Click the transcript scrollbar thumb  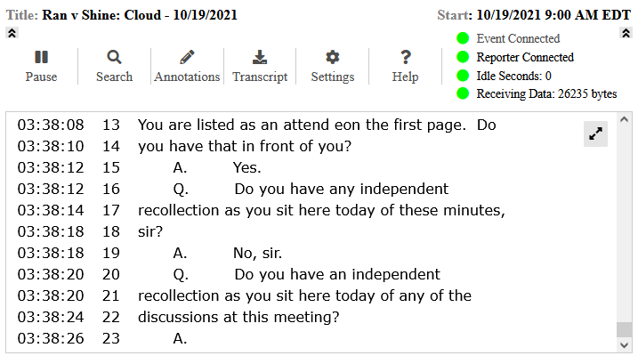point(624,329)
